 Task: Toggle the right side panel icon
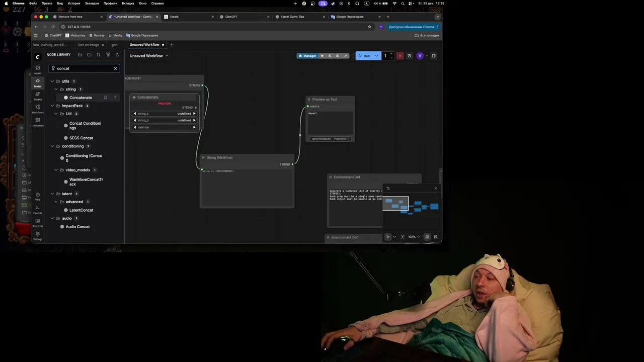coord(434,56)
